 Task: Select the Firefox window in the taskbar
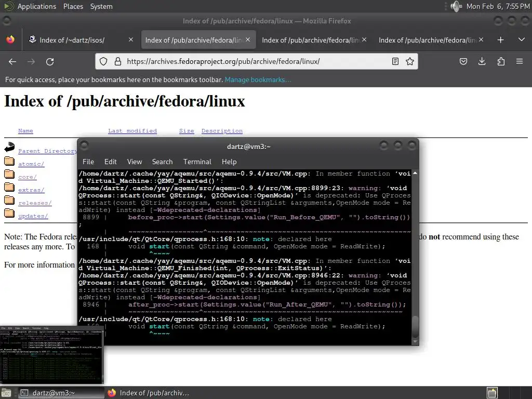click(x=148, y=393)
